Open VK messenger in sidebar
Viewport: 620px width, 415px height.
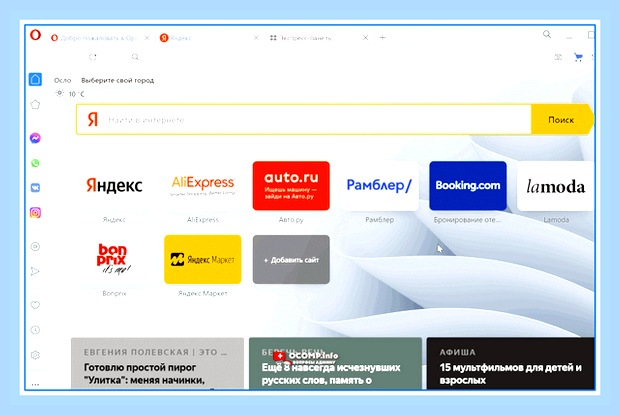(35, 188)
